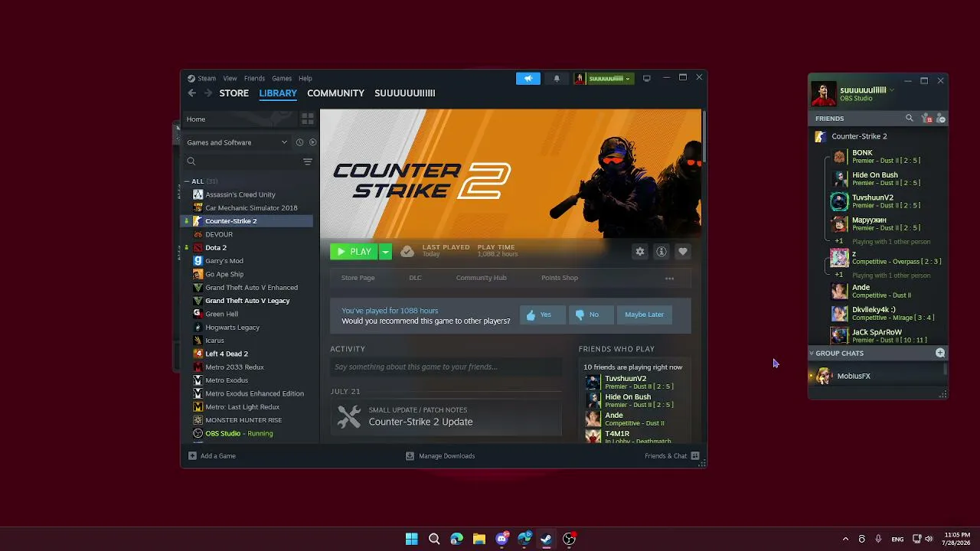Show Counter-Strike 2 game info panel
Image resolution: width=980 pixels, height=551 pixels.
[x=661, y=252]
